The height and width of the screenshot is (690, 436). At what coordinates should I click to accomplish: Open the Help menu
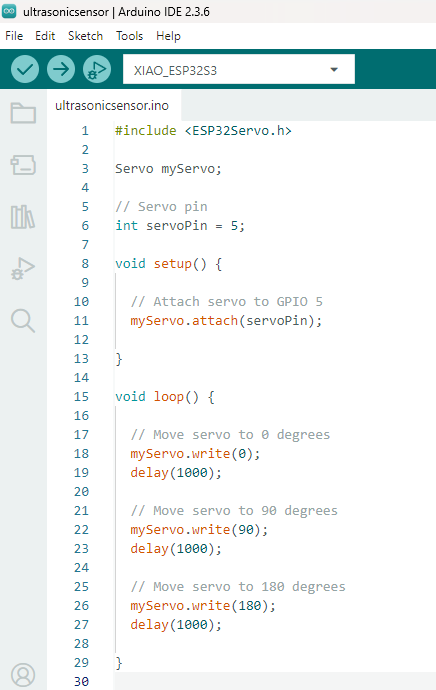(169, 36)
